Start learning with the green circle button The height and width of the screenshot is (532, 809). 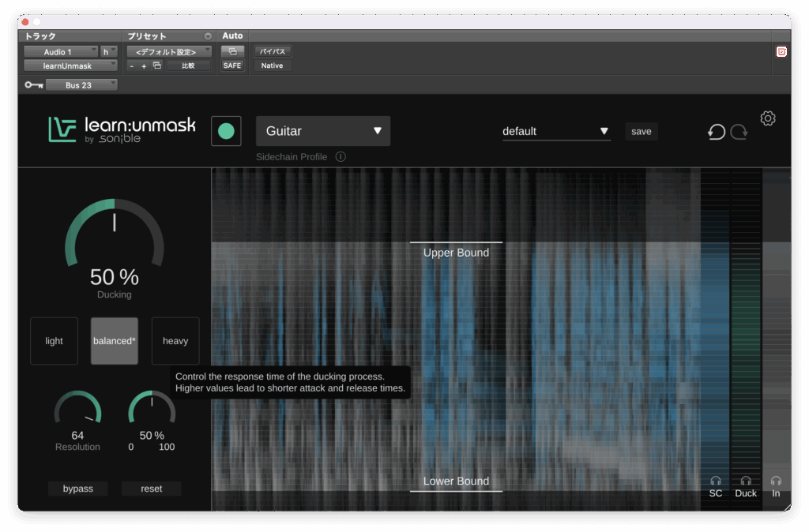pos(226,131)
